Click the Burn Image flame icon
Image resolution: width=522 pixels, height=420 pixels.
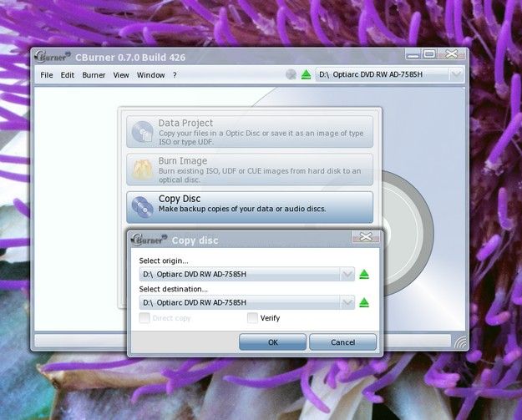click(x=143, y=170)
